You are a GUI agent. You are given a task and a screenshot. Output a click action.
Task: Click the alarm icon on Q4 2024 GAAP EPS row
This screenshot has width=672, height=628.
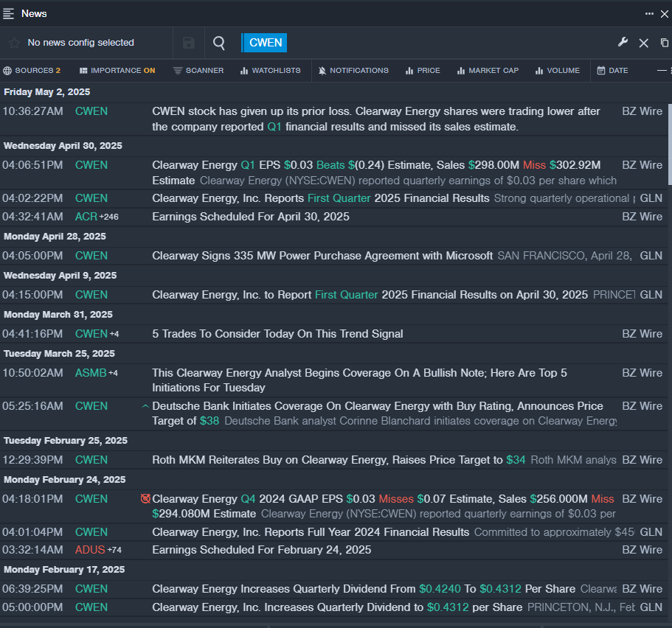(146, 498)
